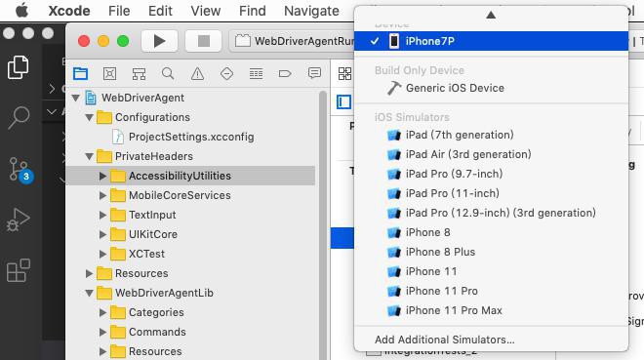Show the Issue navigator warning icon
This screenshot has width=644, height=360.
click(x=197, y=74)
